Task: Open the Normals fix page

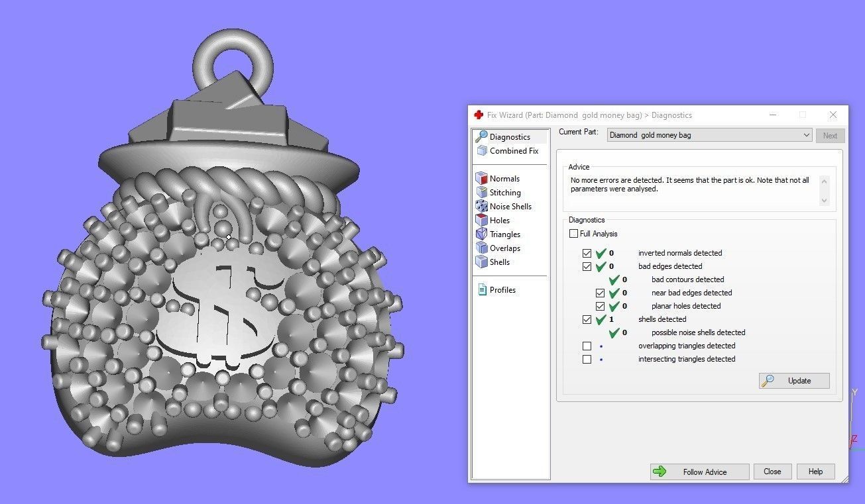Action: pyautogui.click(x=503, y=178)
